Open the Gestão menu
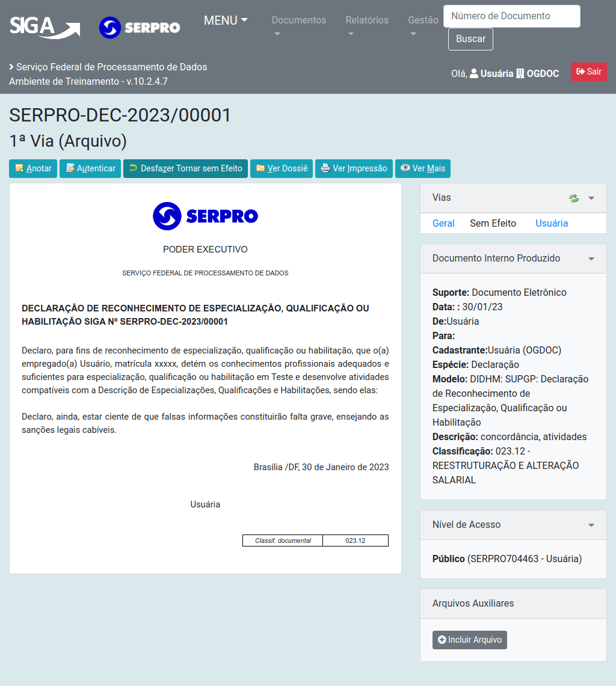The height and width of the screenshot is (686, 616). [423, 25]
